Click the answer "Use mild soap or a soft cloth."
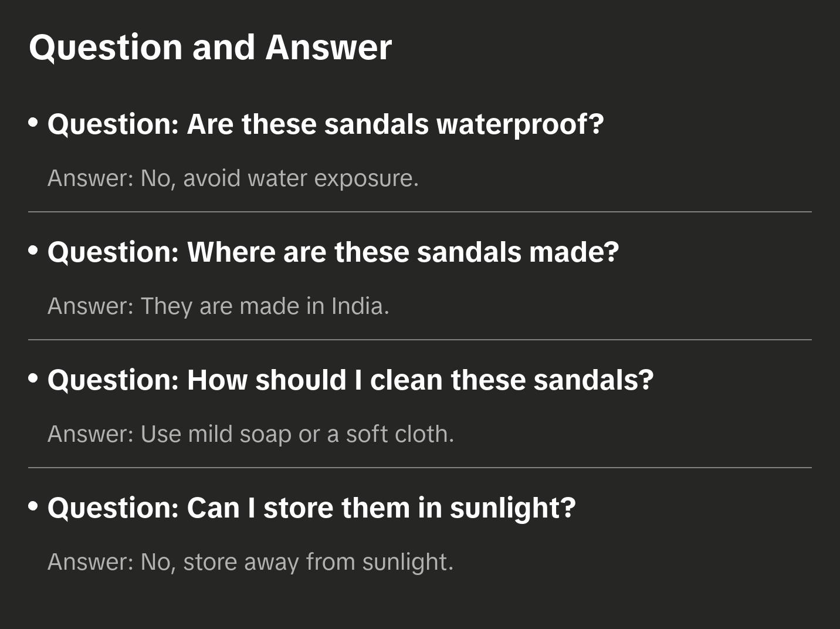This screenshot has width=840, height=629. tap(250, 434)
